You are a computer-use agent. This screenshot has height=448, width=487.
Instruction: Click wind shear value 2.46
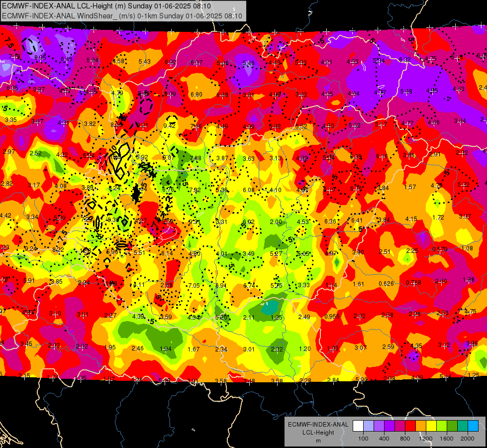coord(138,348)
